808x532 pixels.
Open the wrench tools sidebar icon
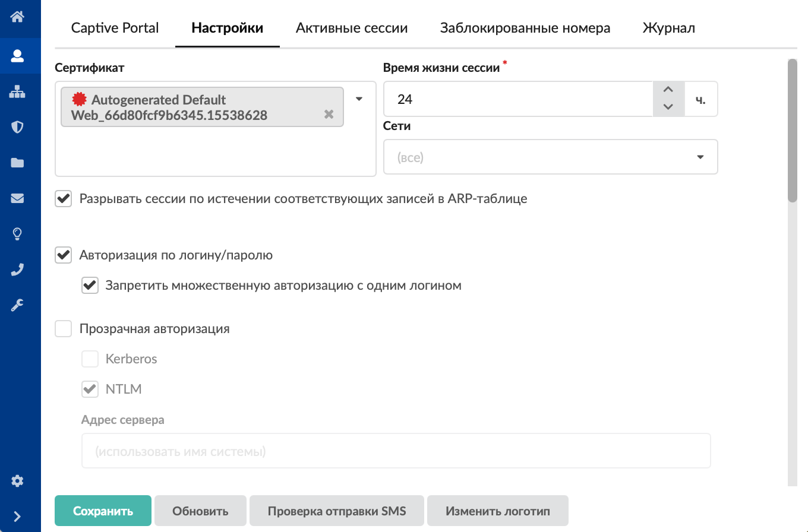pyautogui.click(x=17, y=305)
